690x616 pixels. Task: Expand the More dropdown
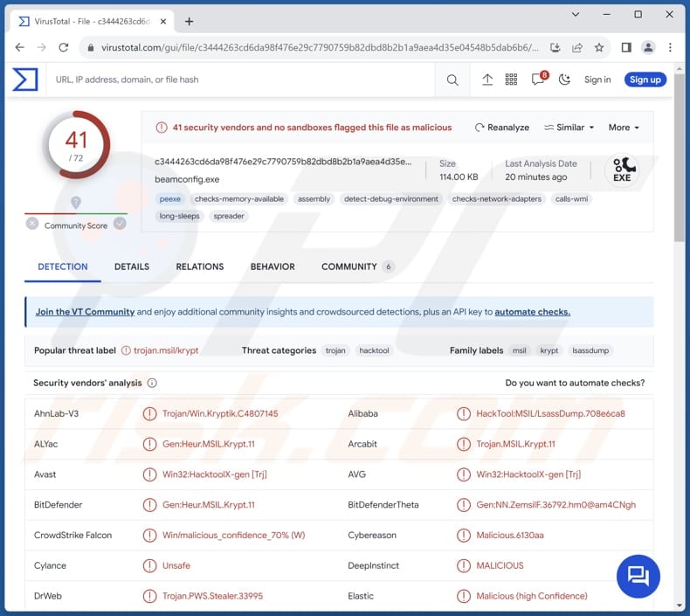(624, 128)
